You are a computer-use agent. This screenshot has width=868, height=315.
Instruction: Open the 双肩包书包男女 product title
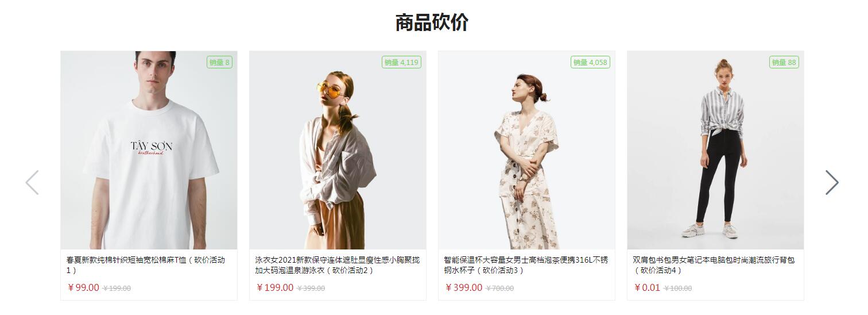[x=714, y=265]
